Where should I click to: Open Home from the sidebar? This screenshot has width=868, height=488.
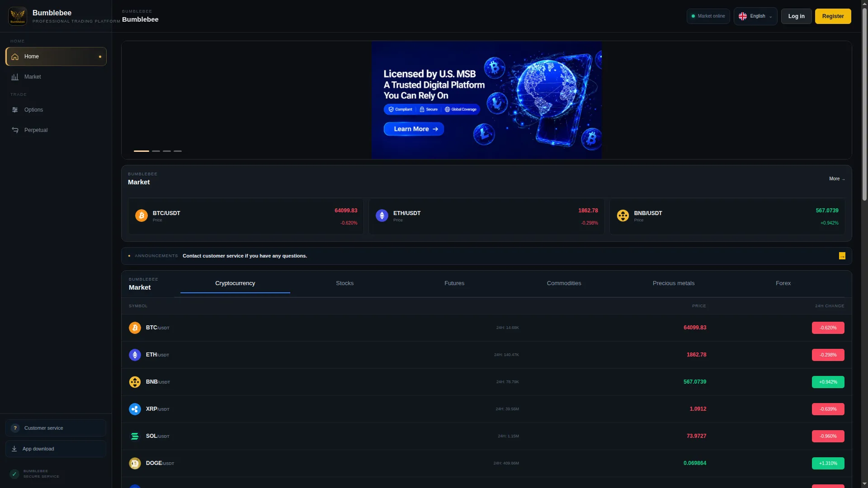pos(56,56)
